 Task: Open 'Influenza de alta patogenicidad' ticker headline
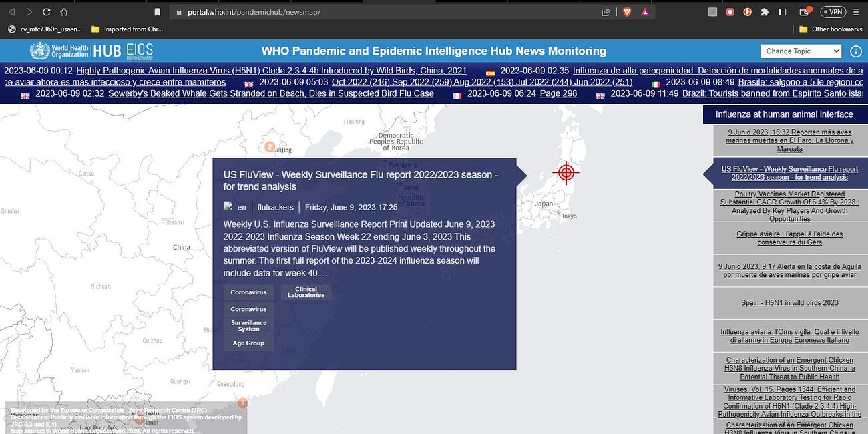(718, 71)
